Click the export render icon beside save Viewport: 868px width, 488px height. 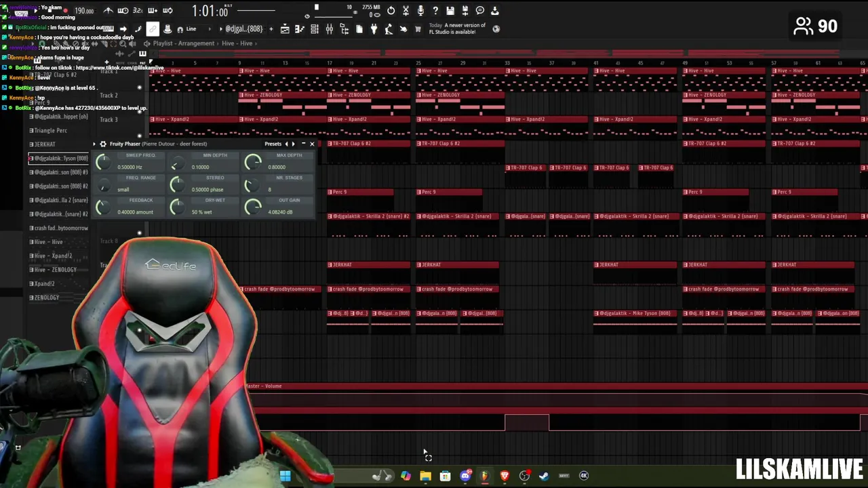coord(465,11)
